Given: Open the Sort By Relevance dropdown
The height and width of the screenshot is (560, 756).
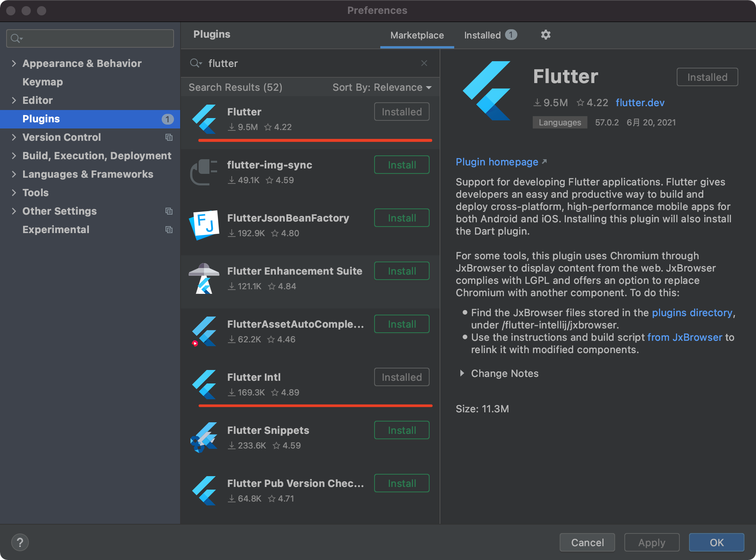Looking at the screenshot, I should 381,87.
